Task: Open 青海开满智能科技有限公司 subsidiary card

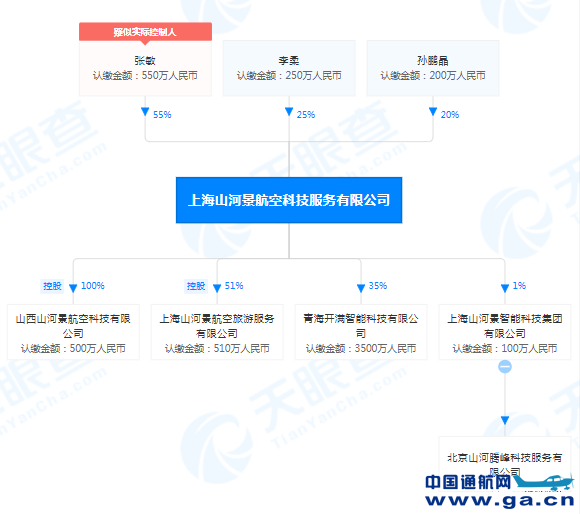Action: 361,332
